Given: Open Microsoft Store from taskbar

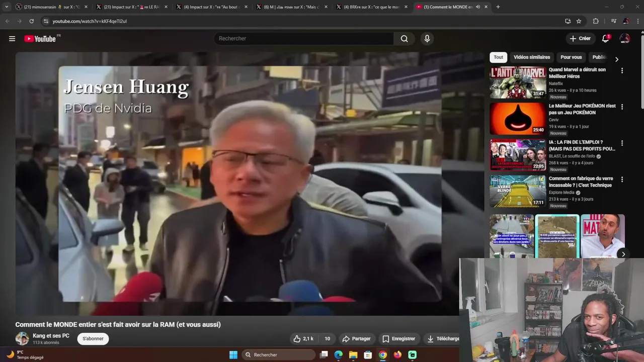Looking at the screenshot, I should (x=368, y=355).
